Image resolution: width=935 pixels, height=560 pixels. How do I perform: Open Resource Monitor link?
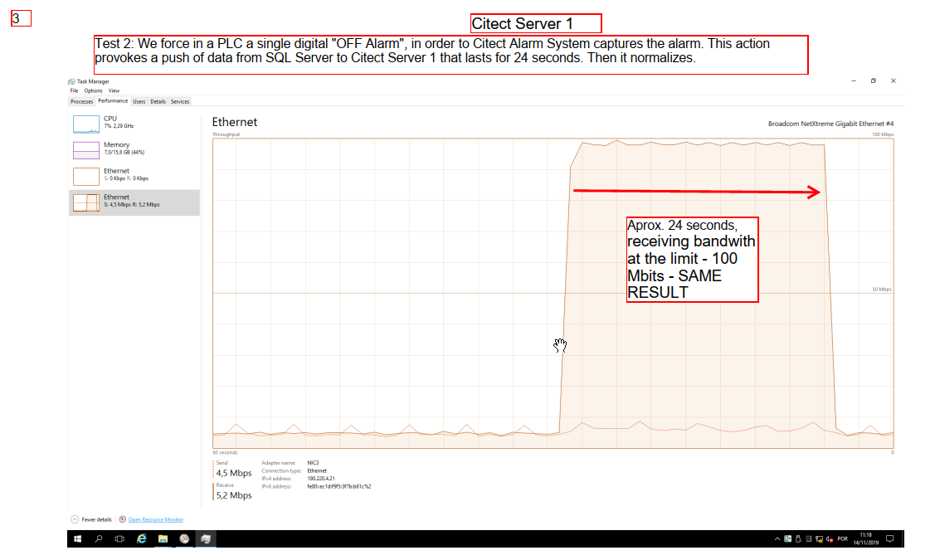[x=156, y=519]
